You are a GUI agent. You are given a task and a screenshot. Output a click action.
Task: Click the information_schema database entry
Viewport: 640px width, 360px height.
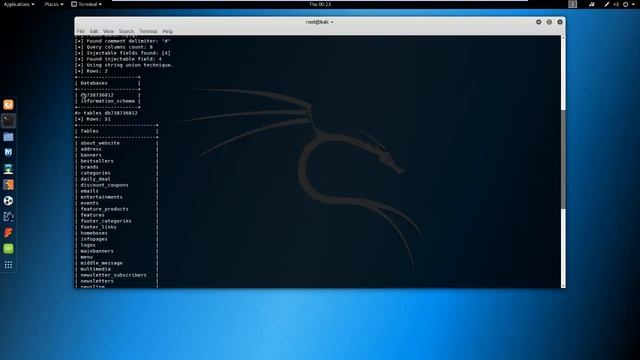(107, 101)
